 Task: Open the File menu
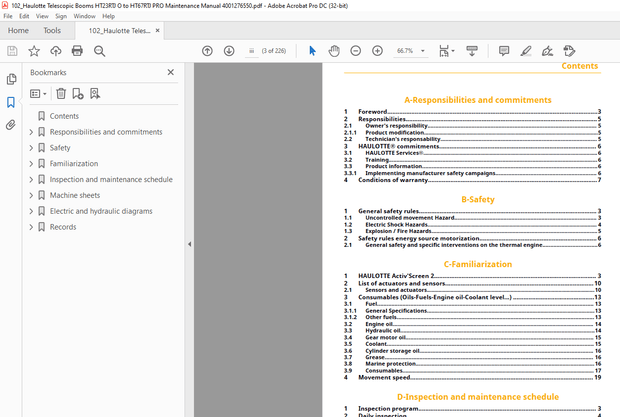(x=8, y=16)
